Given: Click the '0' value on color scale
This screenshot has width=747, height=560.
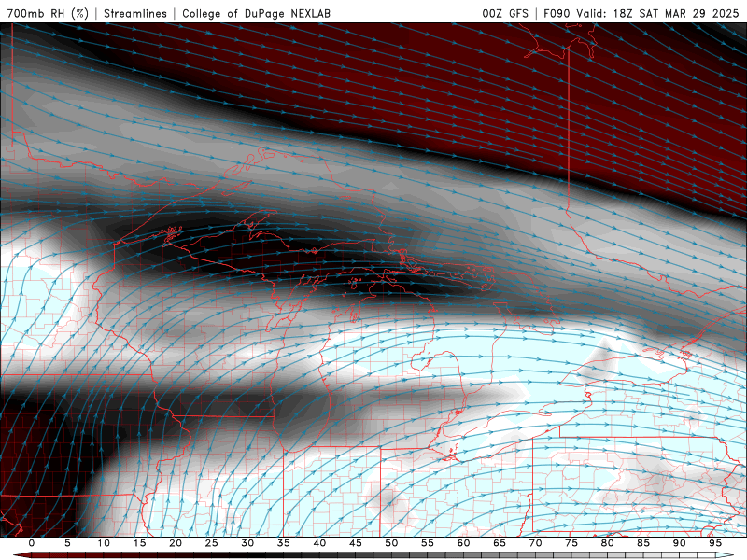Looking at the screenshot, I should [32, 543].
